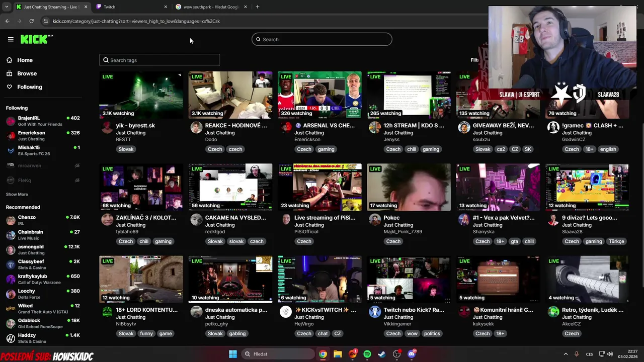The width and height of the screenshot is (644, 362).
Task: Open the Following sidebar item
Action: coord(30,87)
